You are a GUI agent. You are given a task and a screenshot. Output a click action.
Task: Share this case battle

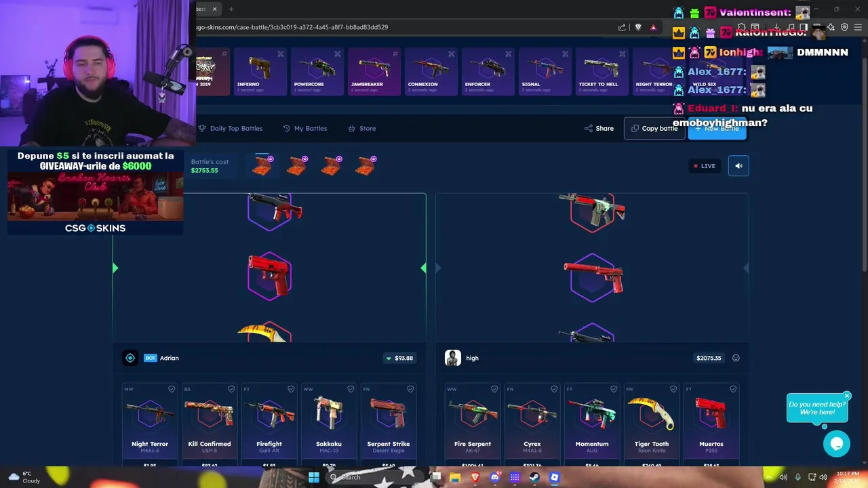pos(599,128)
